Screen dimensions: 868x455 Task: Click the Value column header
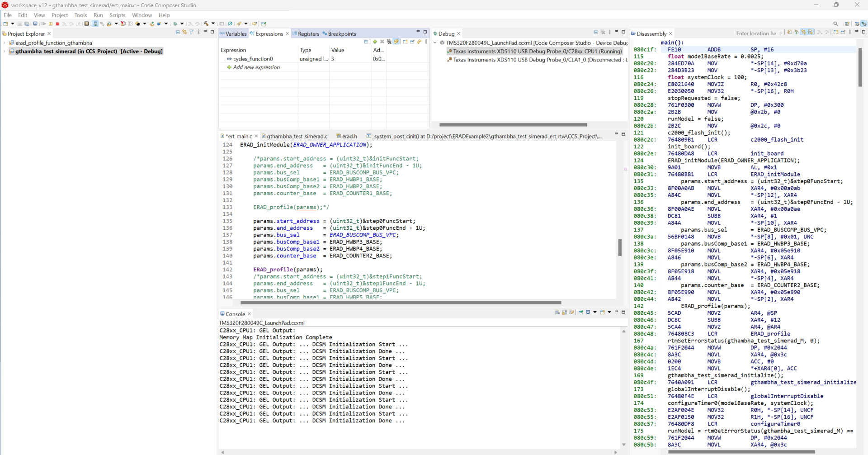(350, 50)
